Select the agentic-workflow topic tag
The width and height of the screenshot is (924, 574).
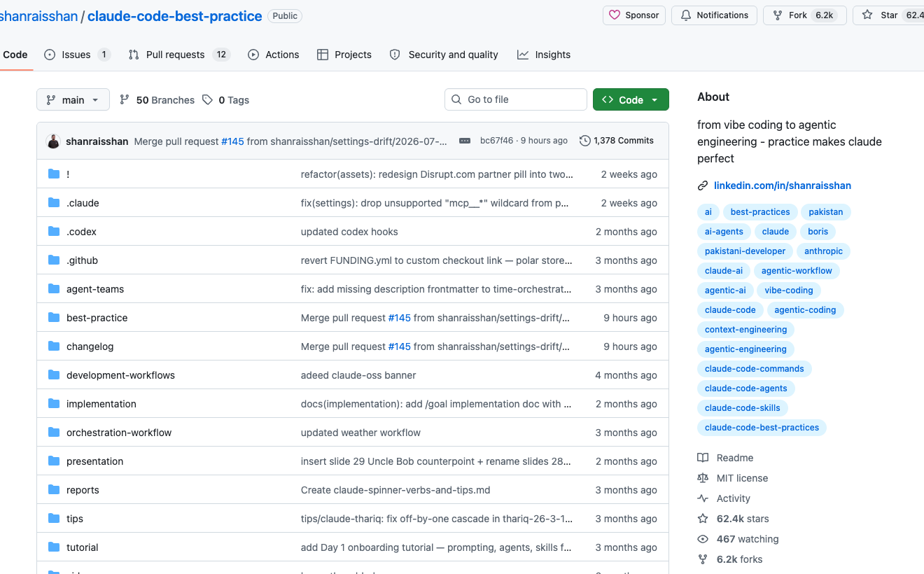797,271
